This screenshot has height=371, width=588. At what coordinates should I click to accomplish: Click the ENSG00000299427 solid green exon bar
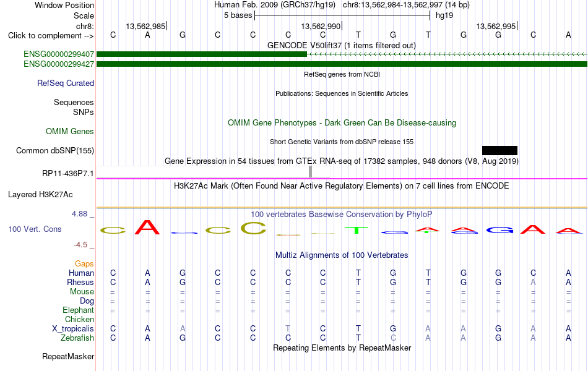[342, 64]
